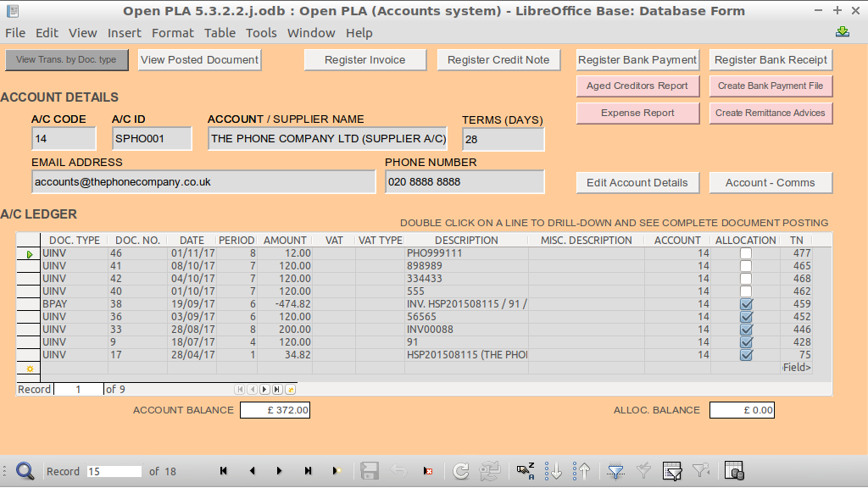Click the Sort Descending icon
The image size is (868, 488).
tap(581, 471)
